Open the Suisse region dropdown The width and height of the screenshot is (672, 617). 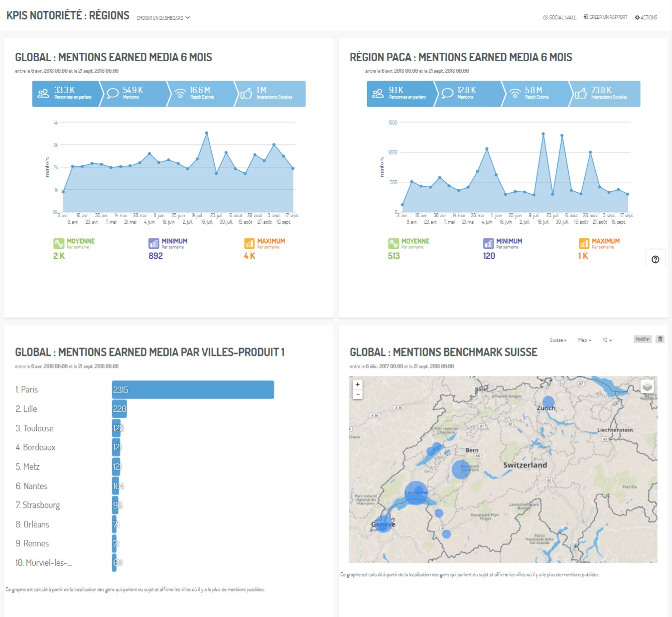point(558,340)
